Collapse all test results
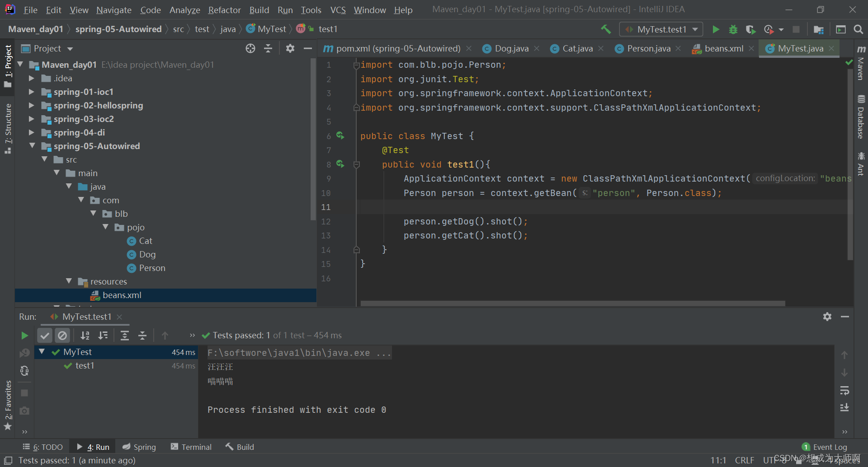 click(x=142, y=335)
